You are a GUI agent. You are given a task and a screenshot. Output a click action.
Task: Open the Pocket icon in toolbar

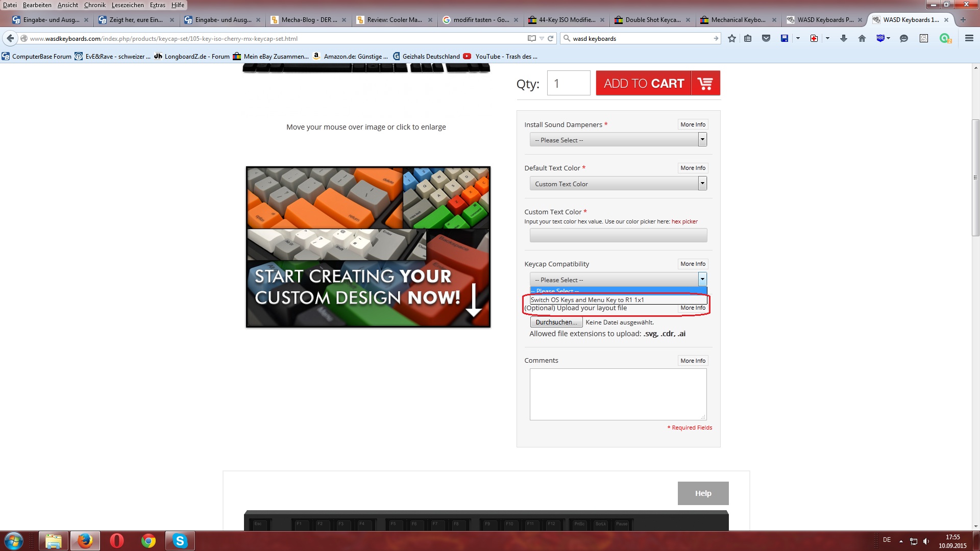766,38
